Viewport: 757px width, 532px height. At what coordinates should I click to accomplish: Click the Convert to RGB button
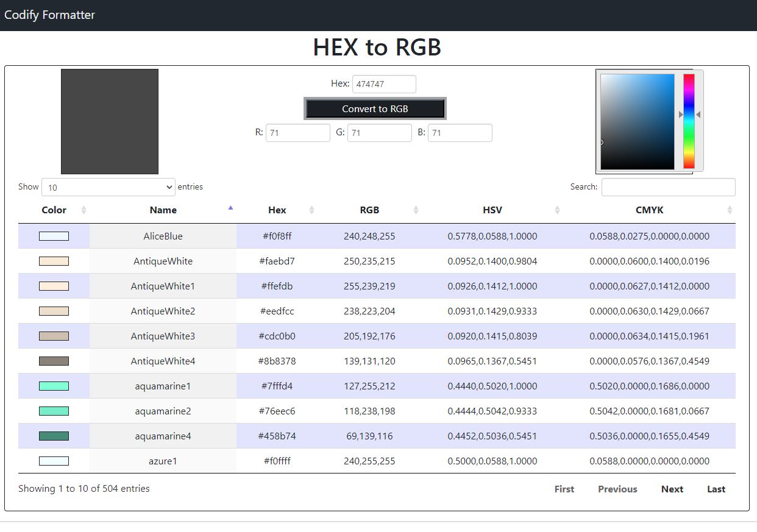(x=375, y=108)
